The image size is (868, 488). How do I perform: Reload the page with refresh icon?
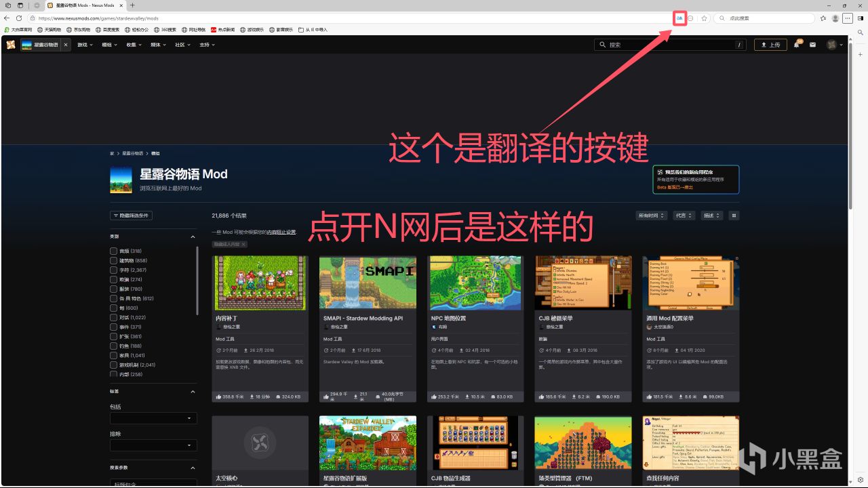(x=18, y=18)
